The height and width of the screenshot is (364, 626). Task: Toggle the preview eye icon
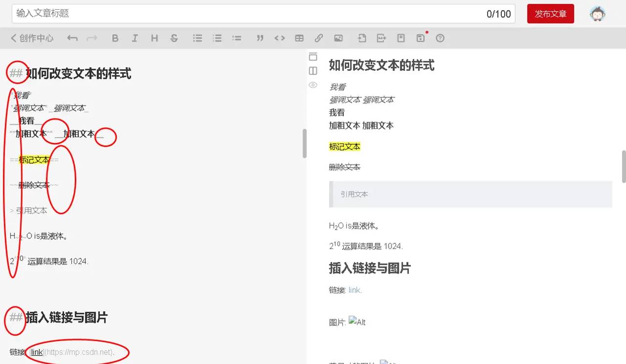313,85
